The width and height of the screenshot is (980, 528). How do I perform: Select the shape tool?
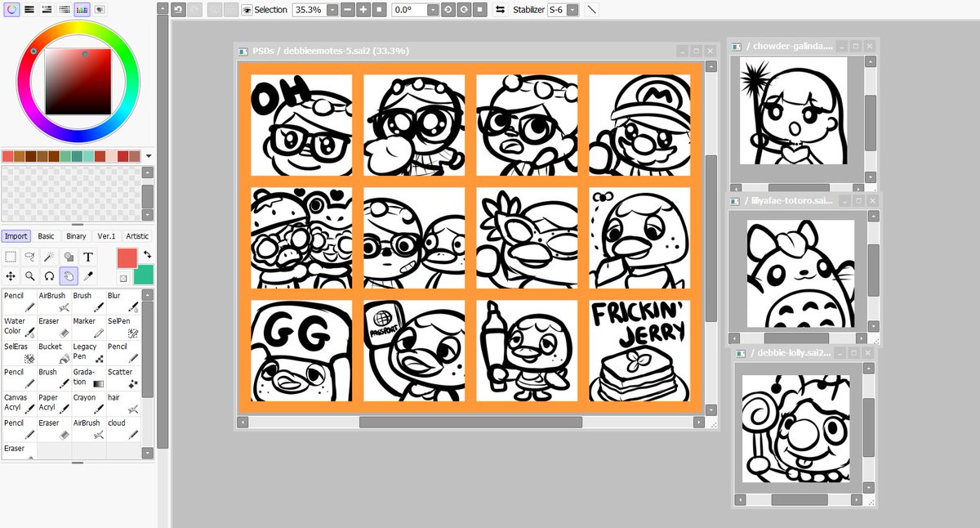pos(69,257)
